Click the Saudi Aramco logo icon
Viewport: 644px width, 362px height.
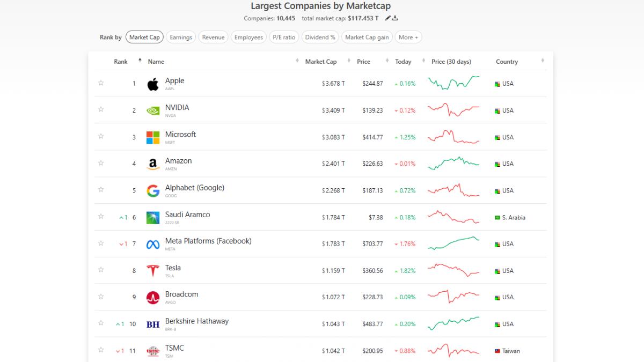pyautogui.click(x=153, y=218)
